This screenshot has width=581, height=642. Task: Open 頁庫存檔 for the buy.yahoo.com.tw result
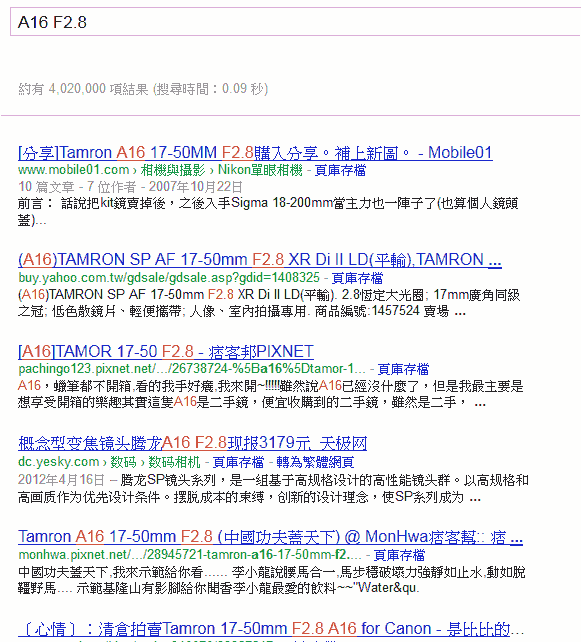pyautogui.click(x=357, y=278)
